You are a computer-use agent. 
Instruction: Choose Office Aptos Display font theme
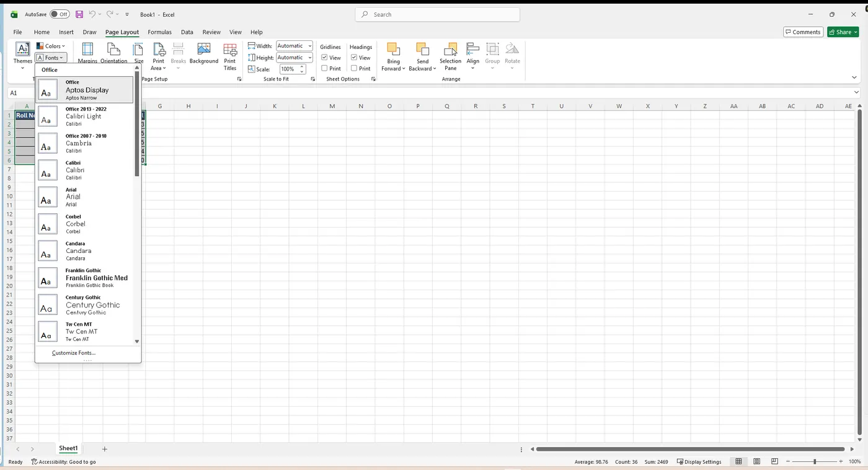[x=85, y=90]
